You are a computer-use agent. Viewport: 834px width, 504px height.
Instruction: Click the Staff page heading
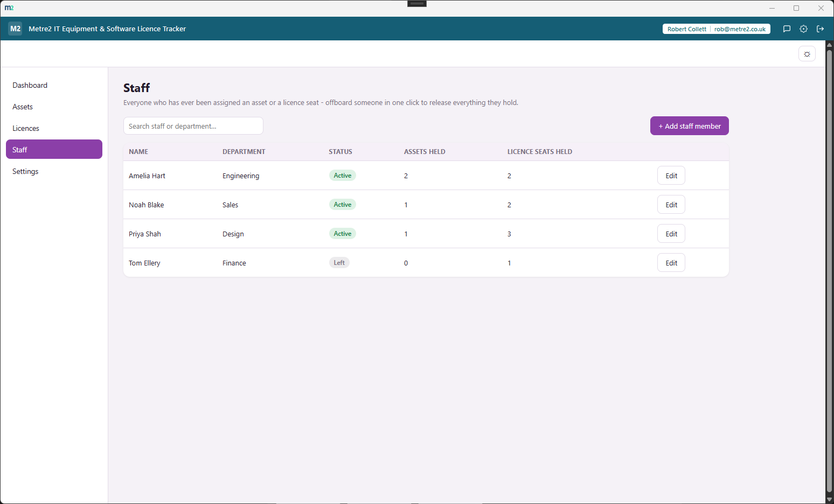(x=137, y=88)
